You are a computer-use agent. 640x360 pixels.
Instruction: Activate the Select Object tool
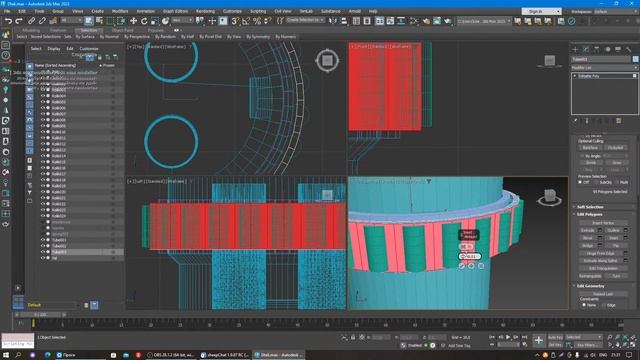tap(89, 21)
